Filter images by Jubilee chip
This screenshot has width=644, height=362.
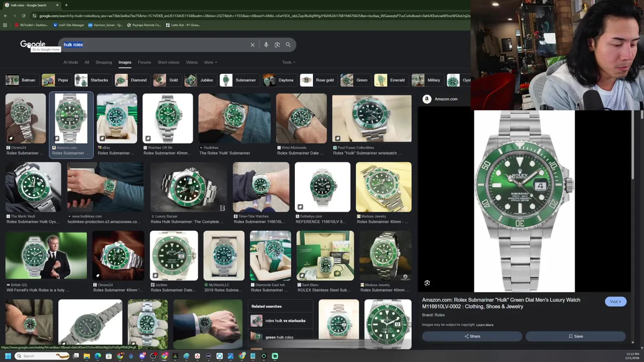point(200,80)
